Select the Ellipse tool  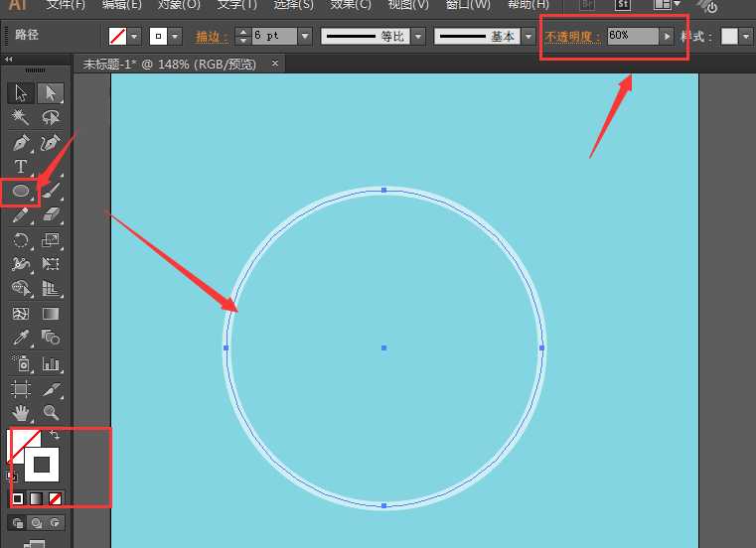[21, 192]
